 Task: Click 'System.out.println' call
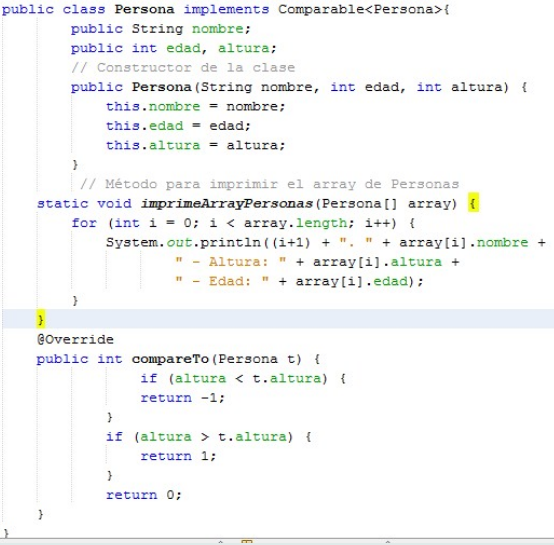click(x=183, y=243)
